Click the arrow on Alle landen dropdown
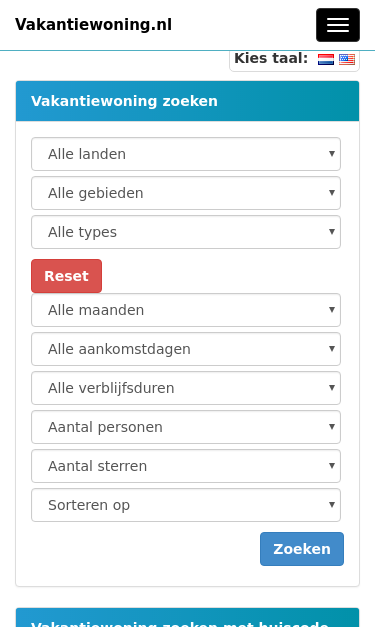Screen dimensions: 375x627 [x=331, y=154]
